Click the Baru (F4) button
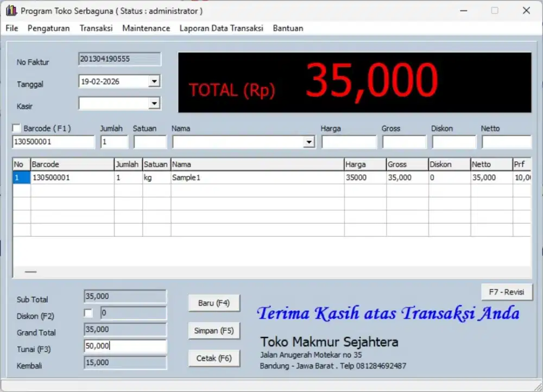The width and height of the screenshot is (543, 392). (x=214, y=304)
